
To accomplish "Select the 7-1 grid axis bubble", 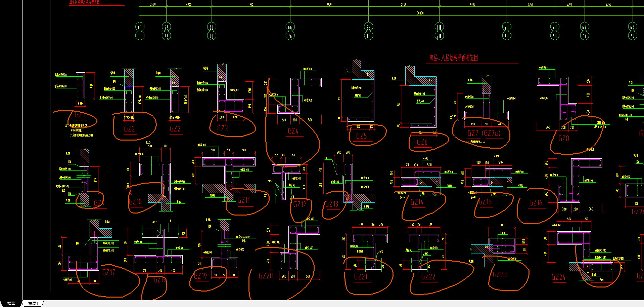I will tap(140, 36).
